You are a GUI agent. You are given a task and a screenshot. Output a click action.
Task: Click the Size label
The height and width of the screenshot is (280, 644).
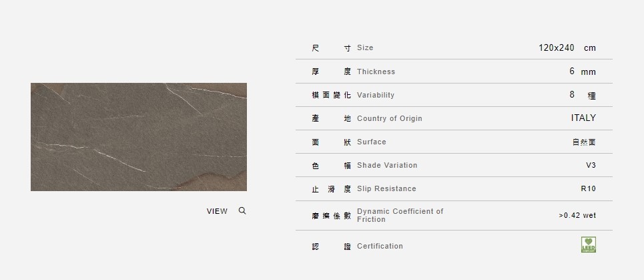[365, 48]
